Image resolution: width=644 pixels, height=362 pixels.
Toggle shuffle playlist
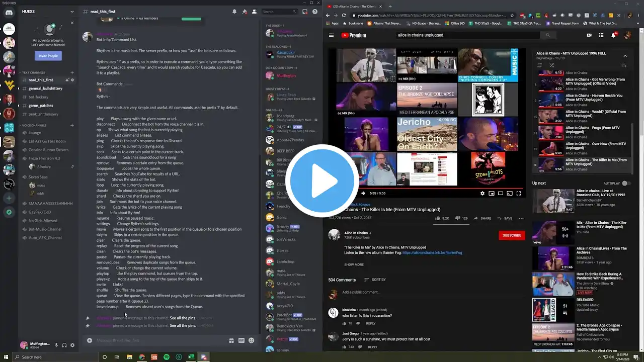[551, 65]
